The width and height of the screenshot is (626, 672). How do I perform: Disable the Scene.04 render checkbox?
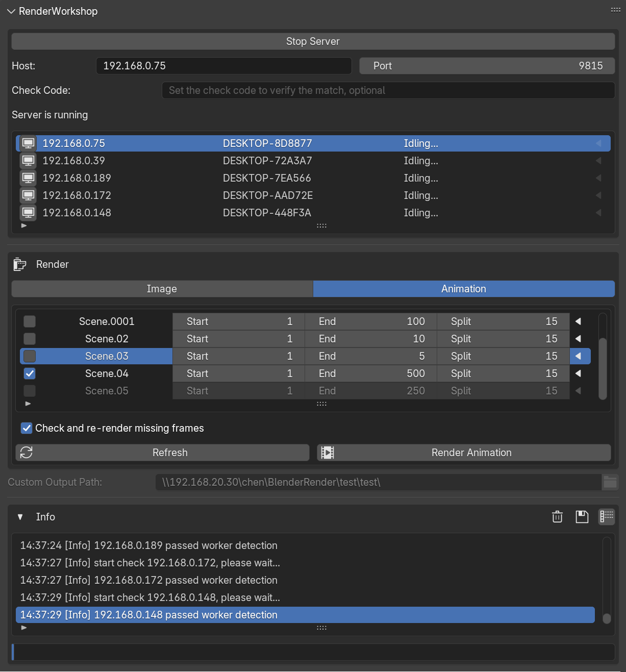29,374
